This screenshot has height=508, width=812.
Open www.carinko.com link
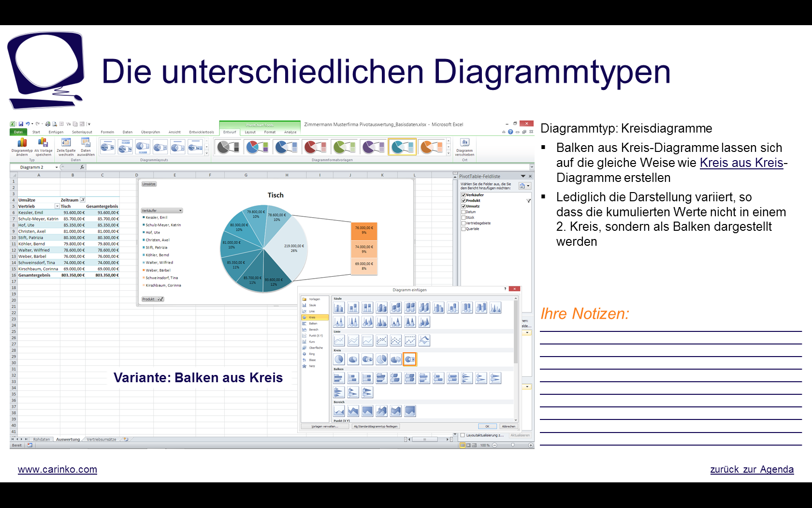pos(58,469)
